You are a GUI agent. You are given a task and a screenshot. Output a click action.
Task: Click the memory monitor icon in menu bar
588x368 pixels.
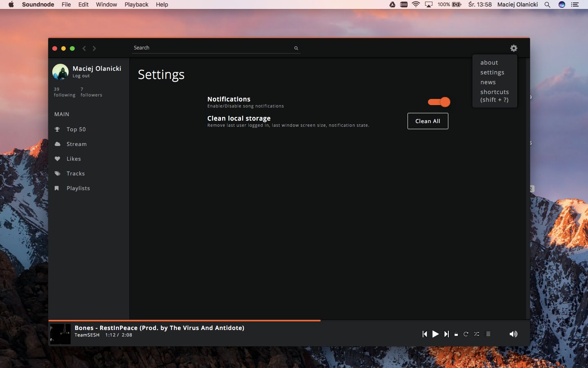tap(404, 4)
